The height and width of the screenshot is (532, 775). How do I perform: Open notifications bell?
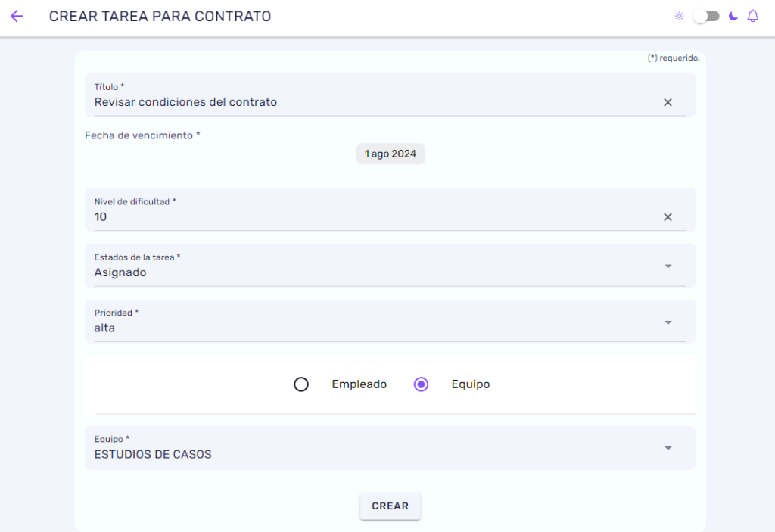[753, 17]
